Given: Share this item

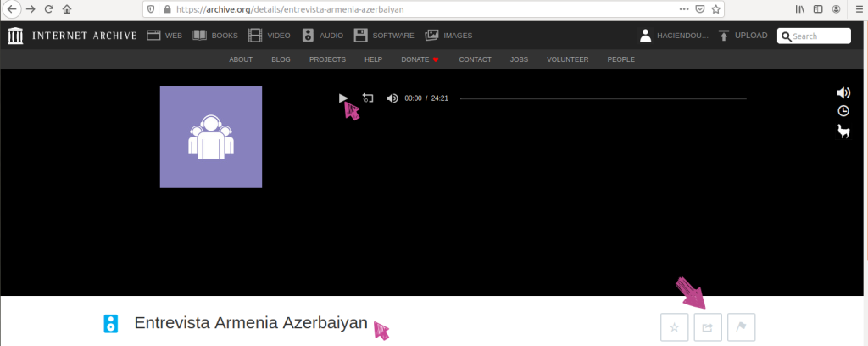Looking at the screenshot, I should 708,327.
